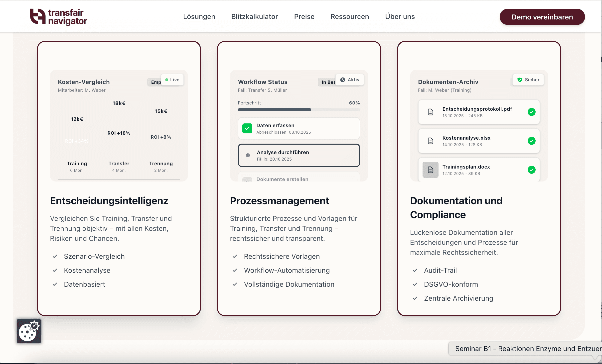Open the Lösungen navigation menu
Image resolution: width=602 pixels, height=364 pixels.
(x=199, y=17)
